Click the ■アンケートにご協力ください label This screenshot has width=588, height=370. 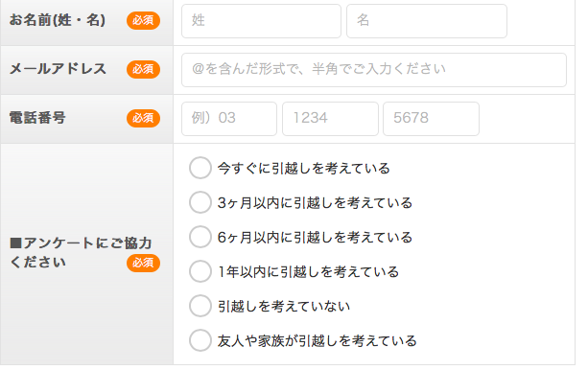pos(81,253)
